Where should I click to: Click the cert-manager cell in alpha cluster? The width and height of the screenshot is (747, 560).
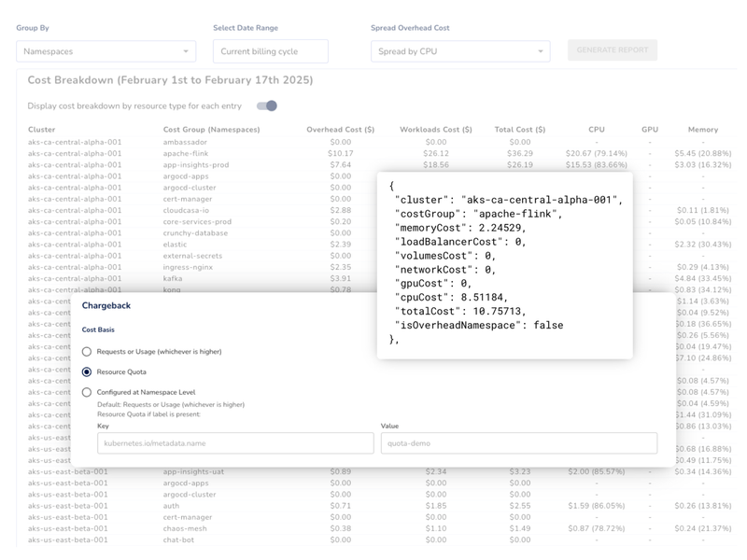tap(188, 199)
